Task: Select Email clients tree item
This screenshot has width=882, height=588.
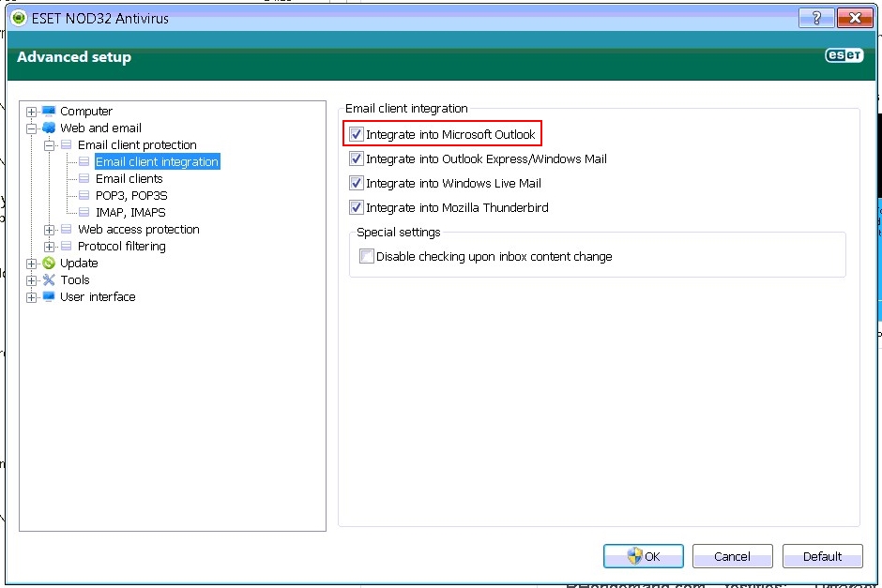Action: 129,178
